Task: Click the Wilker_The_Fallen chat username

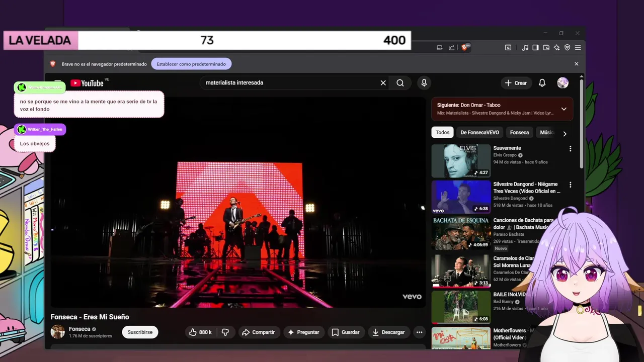Action: point(45,129)
